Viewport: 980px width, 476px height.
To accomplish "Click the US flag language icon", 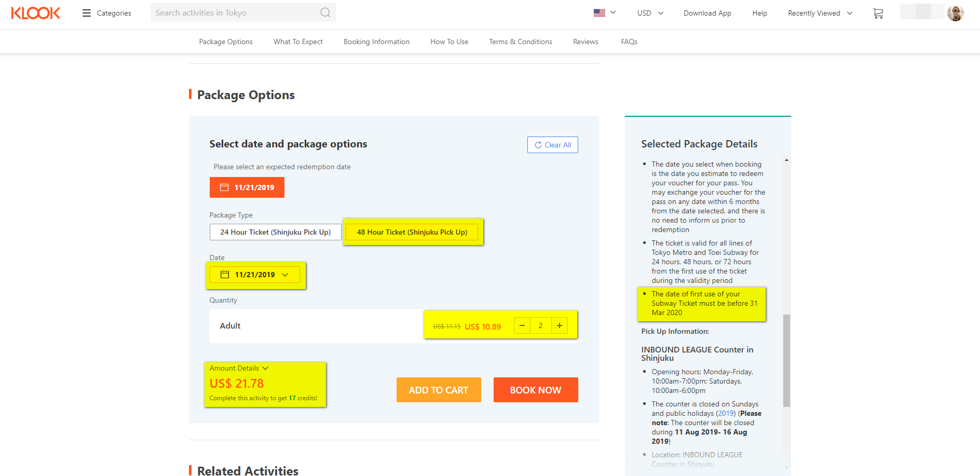I will coord(600,13).
